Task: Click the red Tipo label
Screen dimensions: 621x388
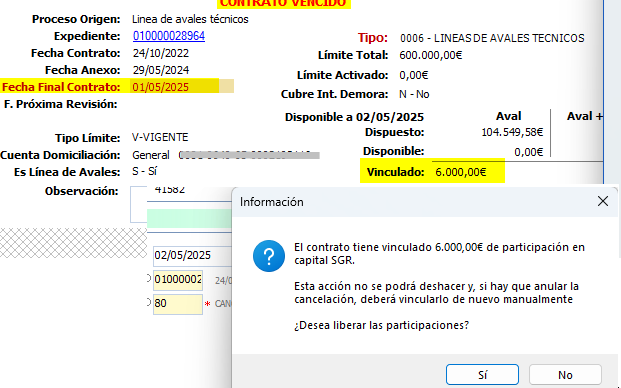Action: point(373,38)
